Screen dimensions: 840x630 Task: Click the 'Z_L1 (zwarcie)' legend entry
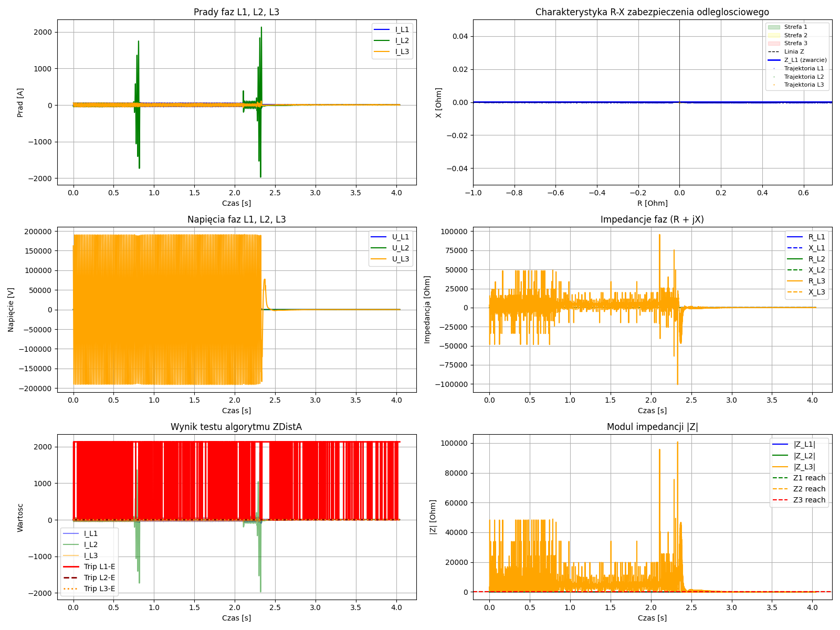point(805,60)
